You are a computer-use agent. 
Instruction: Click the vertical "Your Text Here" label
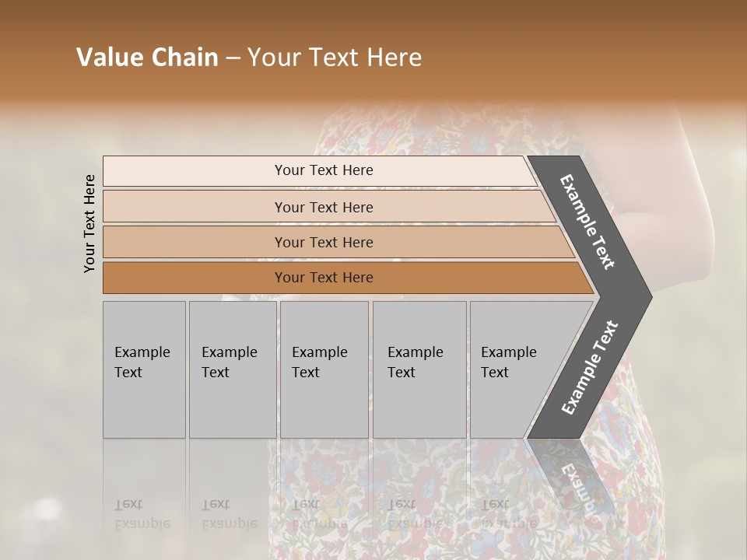pos(89,223)
